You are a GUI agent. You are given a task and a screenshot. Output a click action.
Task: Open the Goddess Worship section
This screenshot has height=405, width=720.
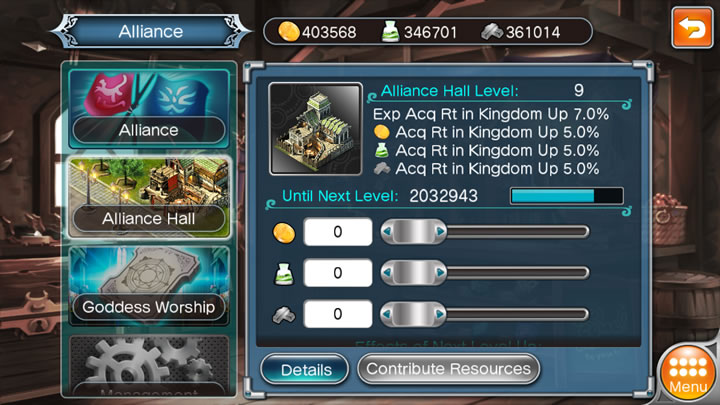tap(149, 286)
